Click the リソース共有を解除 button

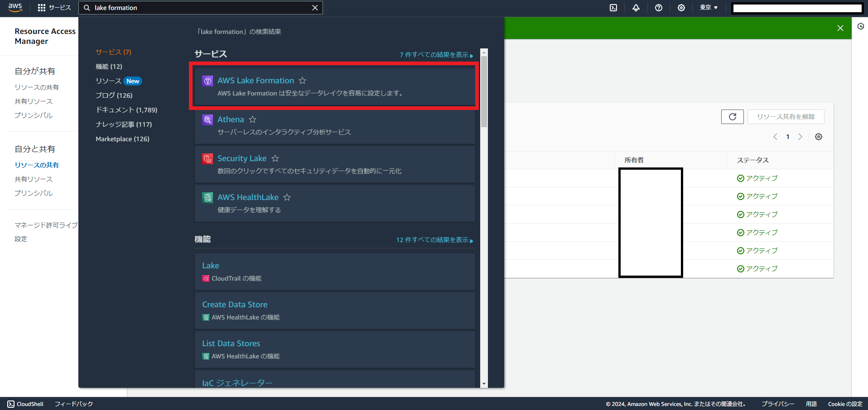tap(786, 117)
